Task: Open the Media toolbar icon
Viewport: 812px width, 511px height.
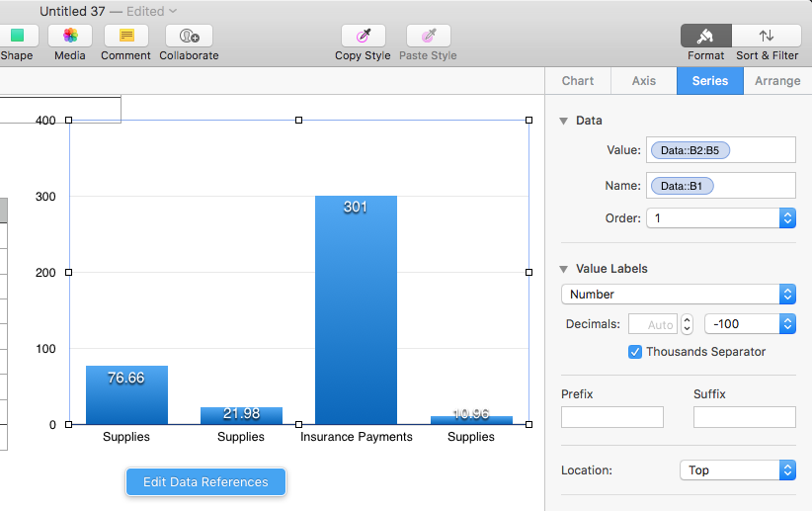Action: pyautogui.click(x=70, y=36)
